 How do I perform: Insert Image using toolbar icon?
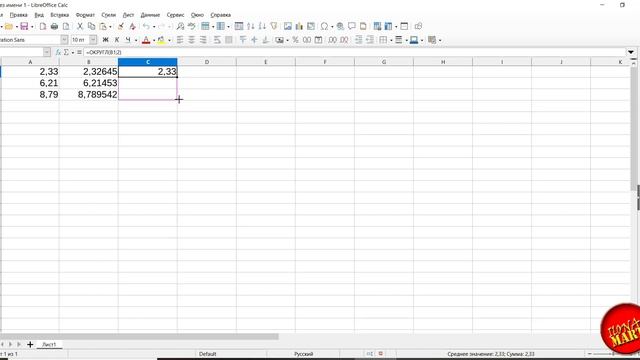[288, 27]
